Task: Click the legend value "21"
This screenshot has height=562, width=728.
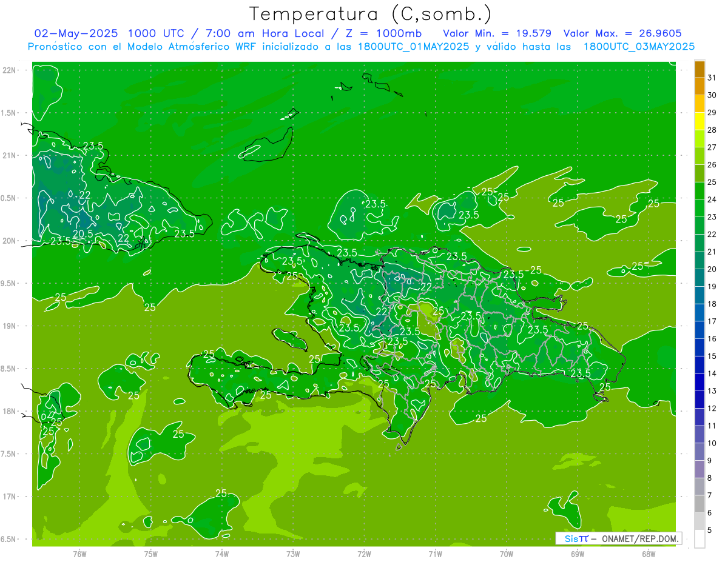Action: tap(712, 252)
